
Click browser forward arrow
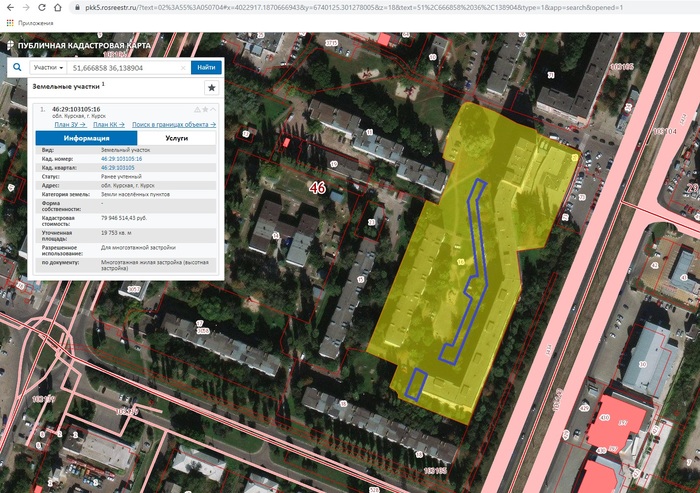coord(26,7)
